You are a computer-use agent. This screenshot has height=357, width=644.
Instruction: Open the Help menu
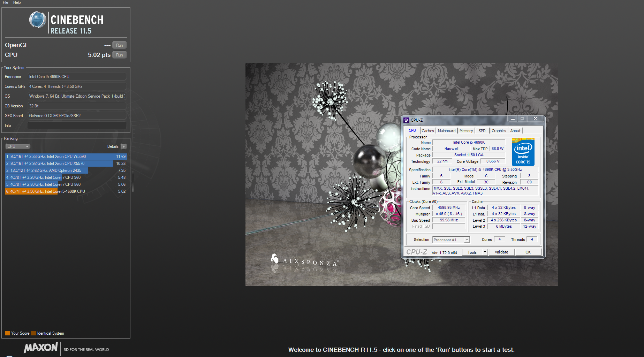click(17, 2)
